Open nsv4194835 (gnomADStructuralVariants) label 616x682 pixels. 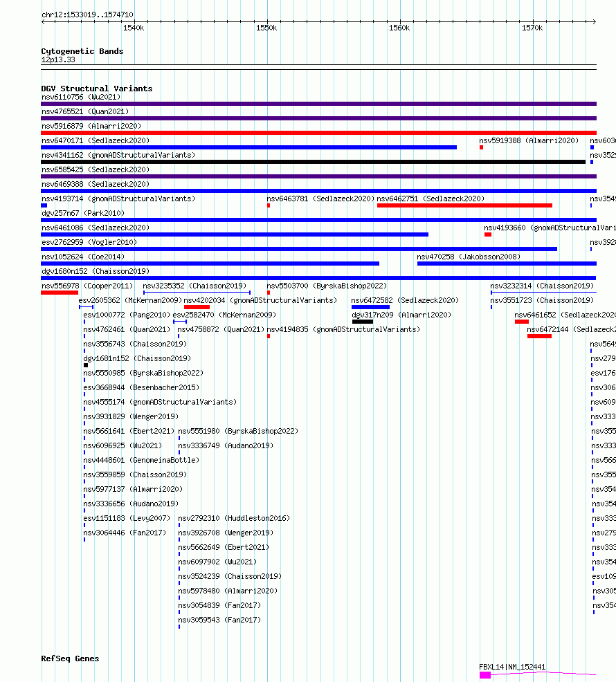pyautogui.click(x=343, y=329)
